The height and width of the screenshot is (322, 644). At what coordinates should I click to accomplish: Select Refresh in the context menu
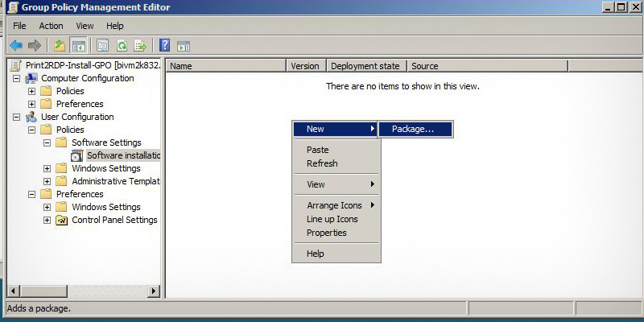click(x=322, y=163)
